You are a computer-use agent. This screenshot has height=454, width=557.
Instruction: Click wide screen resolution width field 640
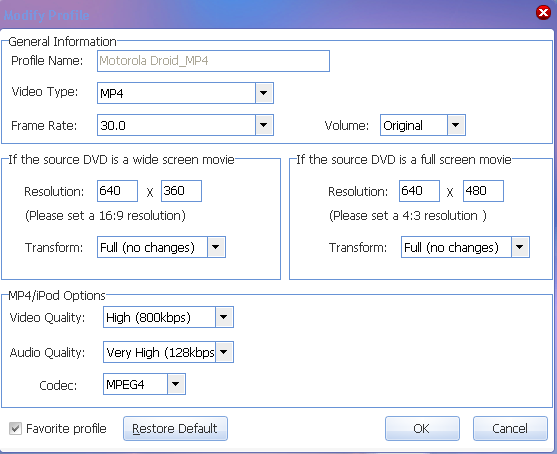117,191
